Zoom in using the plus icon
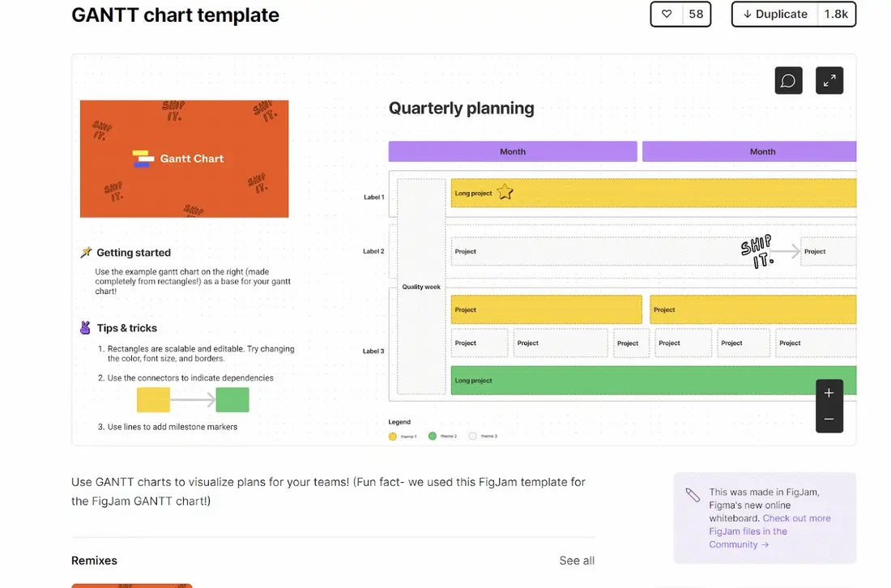The width and height of the screenshot is (891, 588). [x=829, y=393]
